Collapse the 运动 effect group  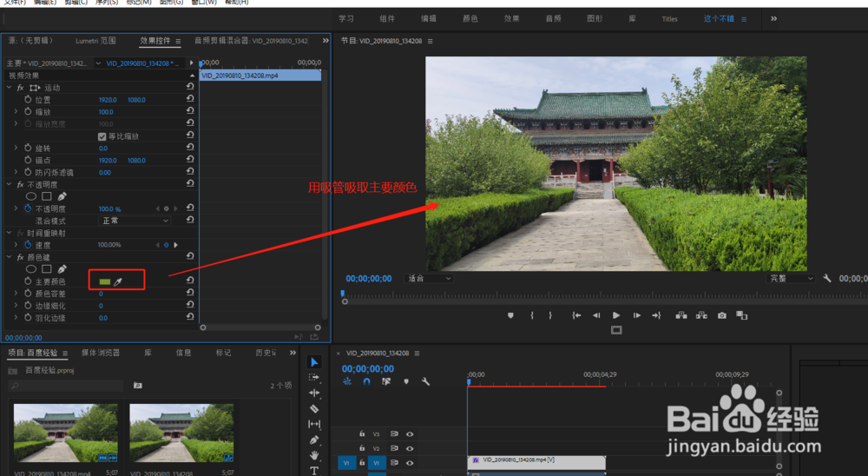9,88
